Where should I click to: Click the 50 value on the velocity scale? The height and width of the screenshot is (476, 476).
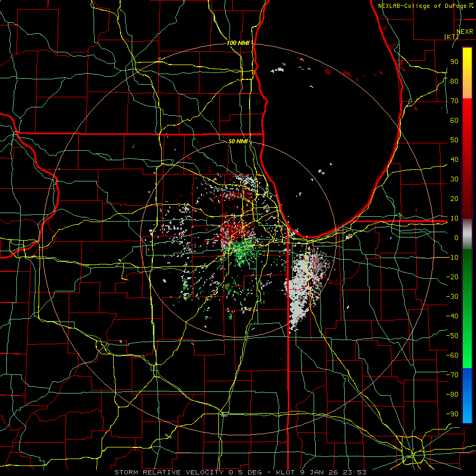pyautogui.click(x=454, y=140)
